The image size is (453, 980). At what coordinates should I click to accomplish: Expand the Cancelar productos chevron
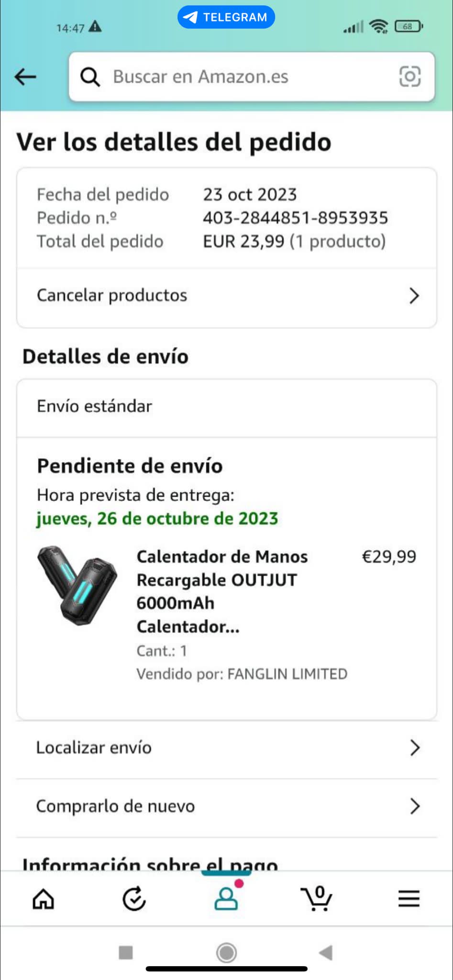pyautogui.click(x=414, y=296)
